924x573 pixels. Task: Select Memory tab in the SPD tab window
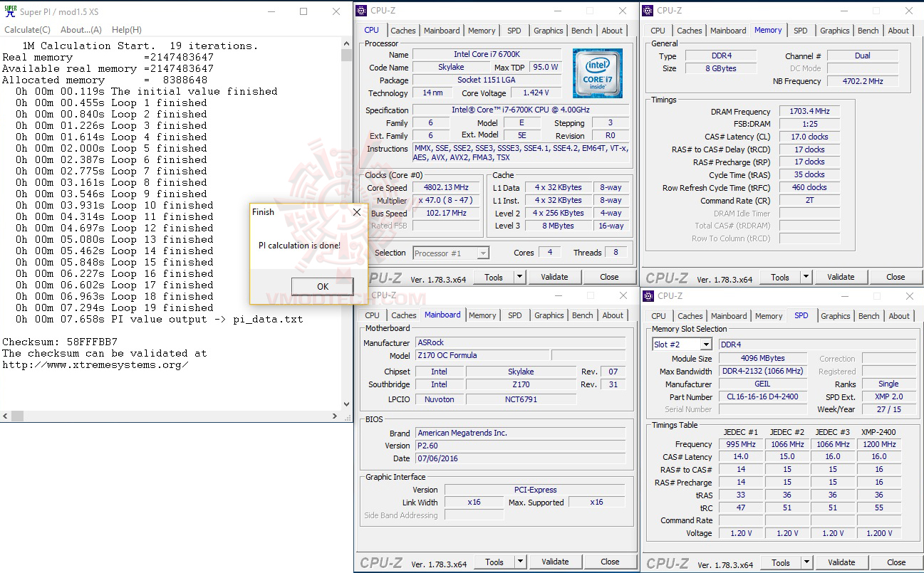[769, 316]
